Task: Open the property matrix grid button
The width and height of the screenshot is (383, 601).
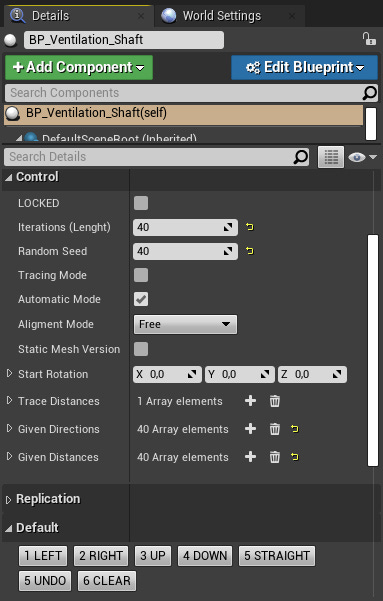Action: coord(331,157)
